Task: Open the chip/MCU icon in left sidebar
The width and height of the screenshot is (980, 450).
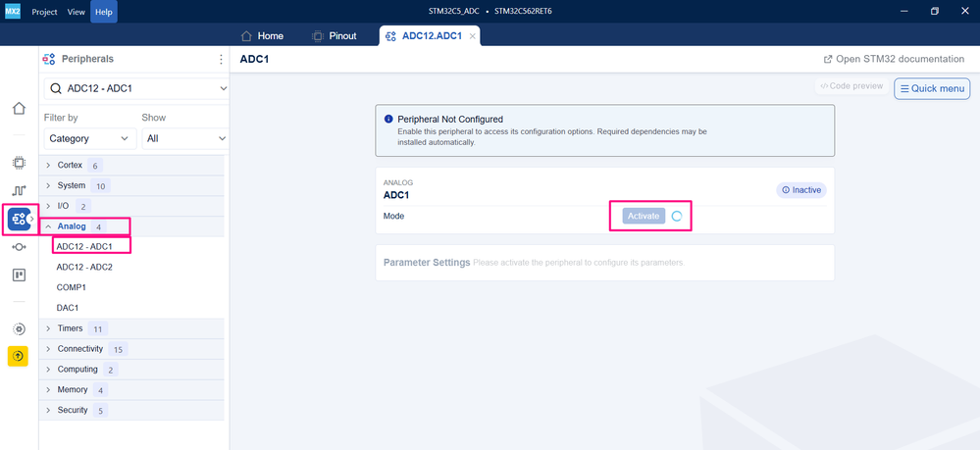Action: [x=19, y=163]
